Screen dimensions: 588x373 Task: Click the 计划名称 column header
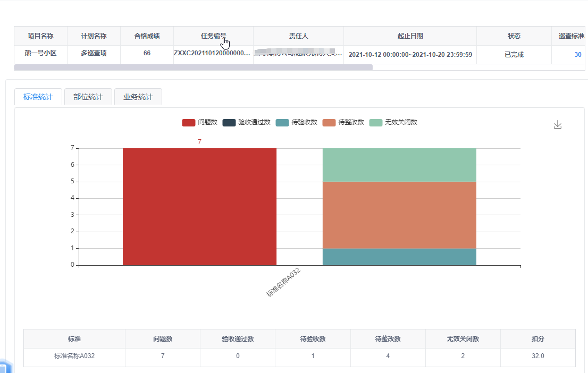[x=94, y=36]
